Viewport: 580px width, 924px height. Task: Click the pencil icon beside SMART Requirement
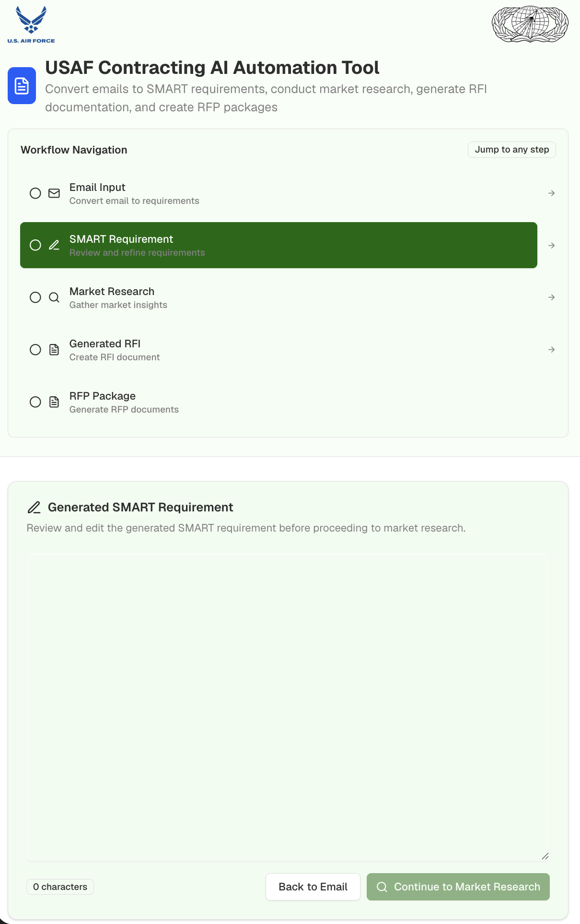(54, 245)
